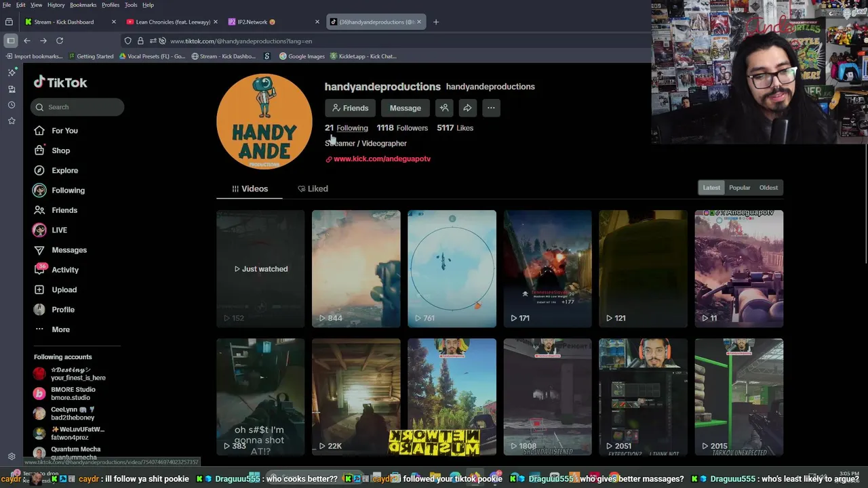
Task: Open the browser History menu
Action: 56,5
